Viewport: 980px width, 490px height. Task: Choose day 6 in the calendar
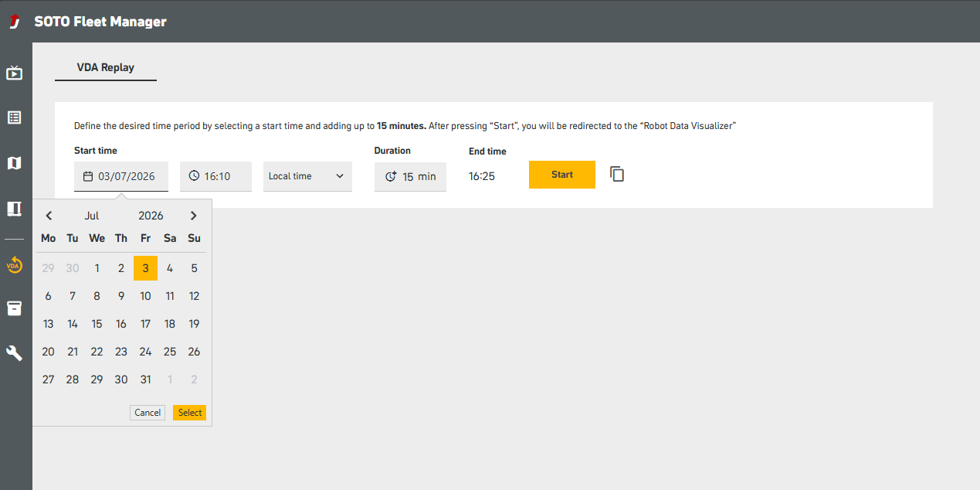(x=49, y=296)
